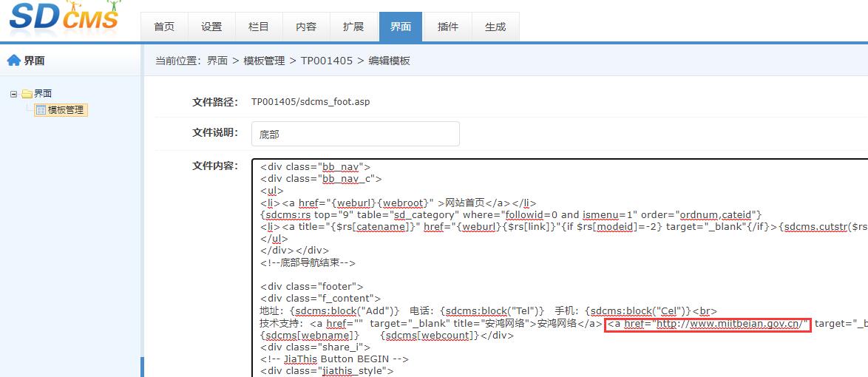868x377 pixels.
Task: Select the 扩展 tab
Action: coord(353,27)
